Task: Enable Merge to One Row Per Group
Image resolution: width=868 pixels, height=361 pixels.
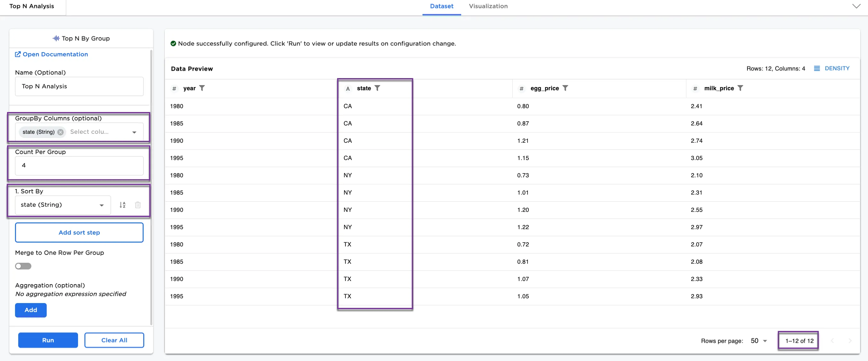Action: coord(23,266)
